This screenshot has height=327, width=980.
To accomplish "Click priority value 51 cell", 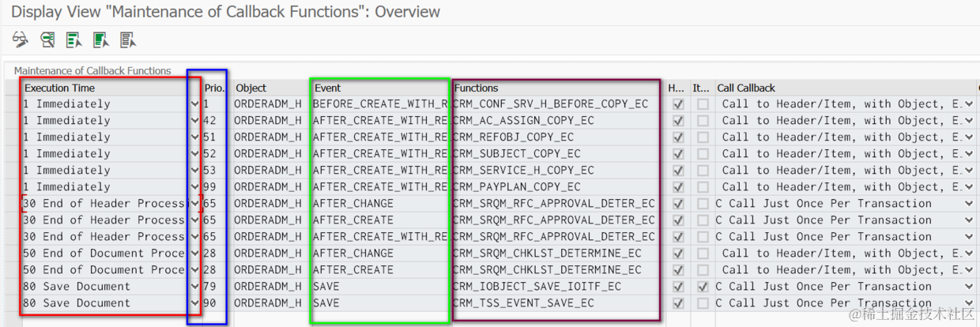I will [x=216, y=137].
